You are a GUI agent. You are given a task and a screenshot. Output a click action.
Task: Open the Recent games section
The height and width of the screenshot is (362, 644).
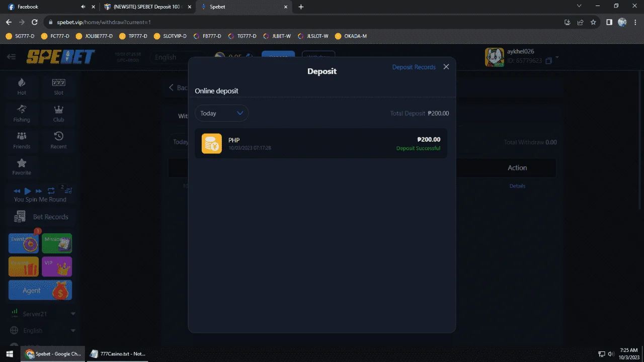[x=59, y=140]
